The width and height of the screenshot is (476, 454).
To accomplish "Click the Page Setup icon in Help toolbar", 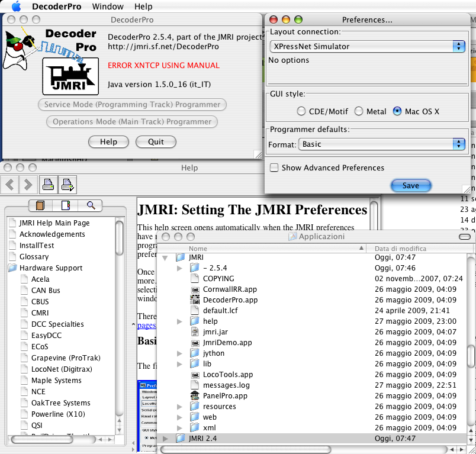I will pyautogui.click(x=67, y=185).
